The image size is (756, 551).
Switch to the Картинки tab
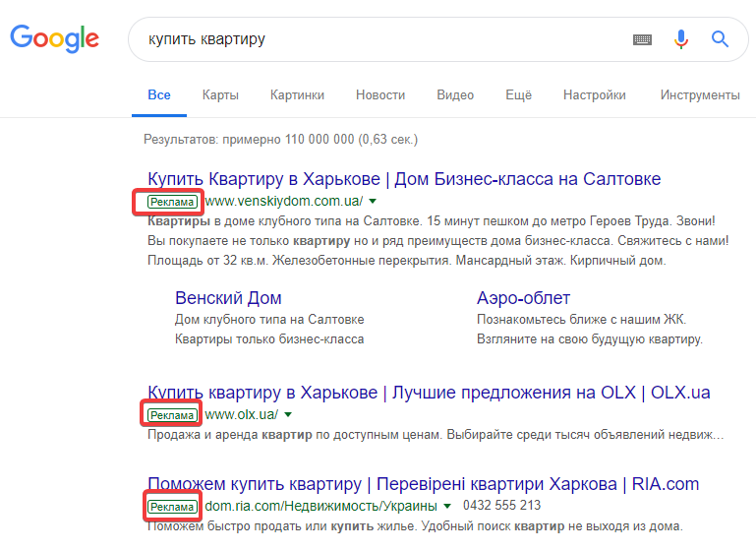pos(297,95)
